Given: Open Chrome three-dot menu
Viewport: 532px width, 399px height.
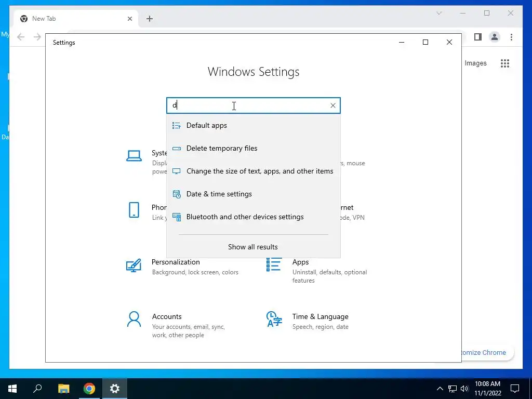Looking at the screenshot, I should (x=511, y=37).
